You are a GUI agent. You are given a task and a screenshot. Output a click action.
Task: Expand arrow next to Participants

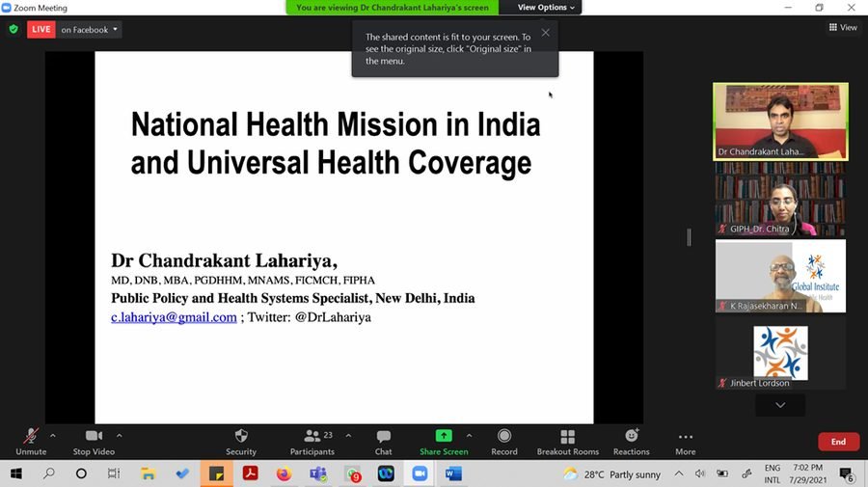(348, 436)
